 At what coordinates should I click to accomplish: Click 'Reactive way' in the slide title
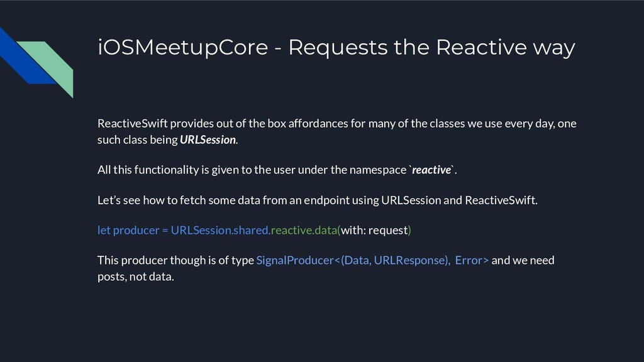point(505,48)
